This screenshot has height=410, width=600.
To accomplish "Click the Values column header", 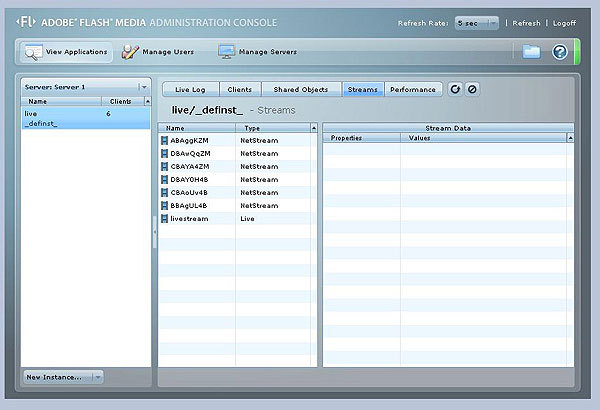I will (484, 138).
